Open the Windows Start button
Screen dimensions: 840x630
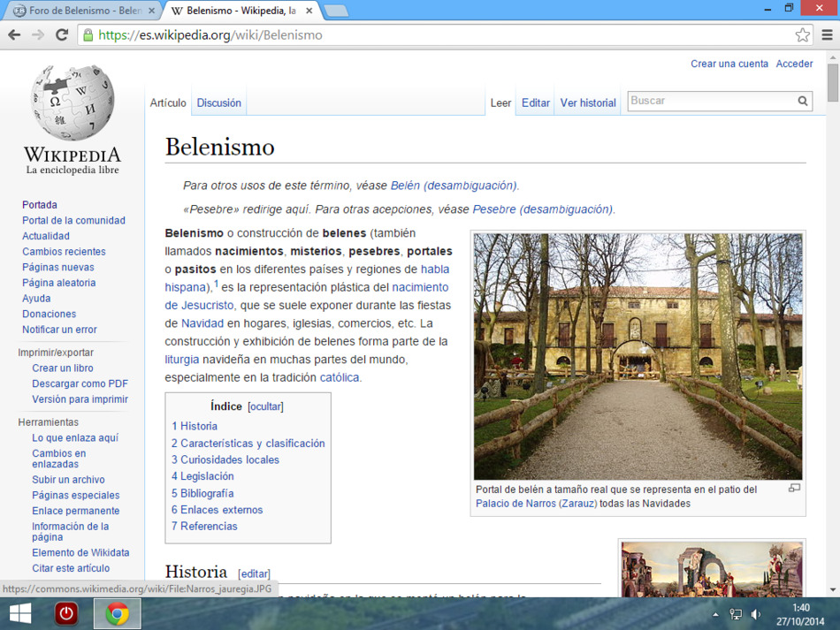click(x=20, y=613)
